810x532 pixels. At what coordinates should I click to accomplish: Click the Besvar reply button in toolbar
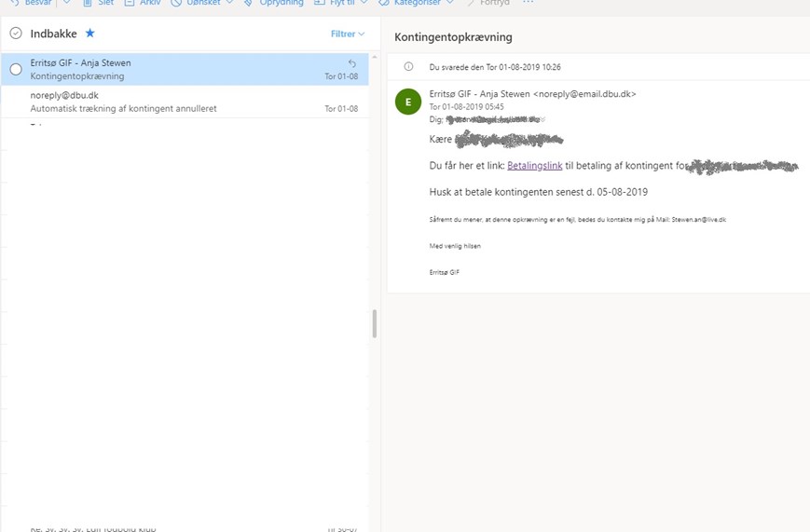(31, 3)
